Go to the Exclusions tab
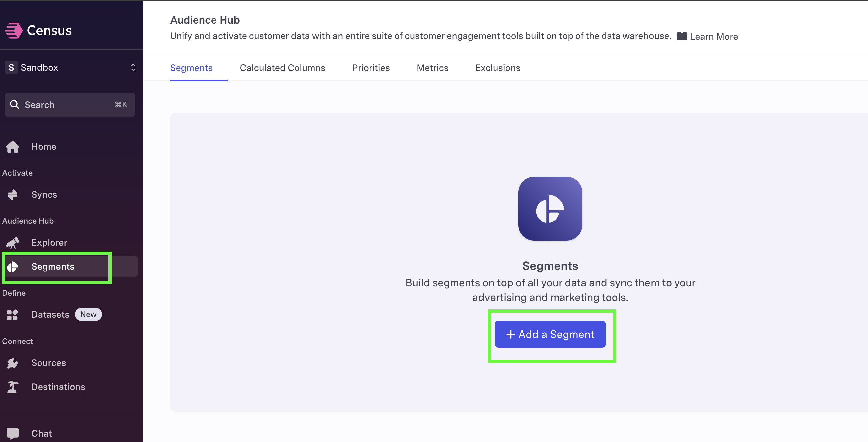868x442 pixels. 498,68
